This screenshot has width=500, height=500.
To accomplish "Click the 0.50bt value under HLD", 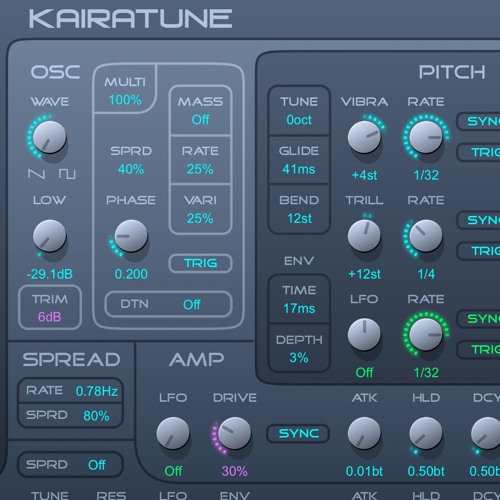I will [x=426, y=471].
